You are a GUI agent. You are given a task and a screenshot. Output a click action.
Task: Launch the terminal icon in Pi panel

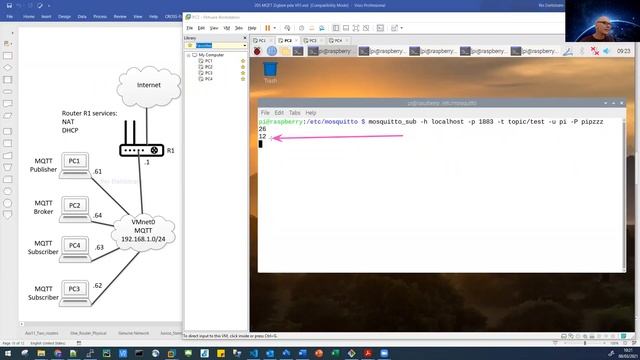pos(298,51)
